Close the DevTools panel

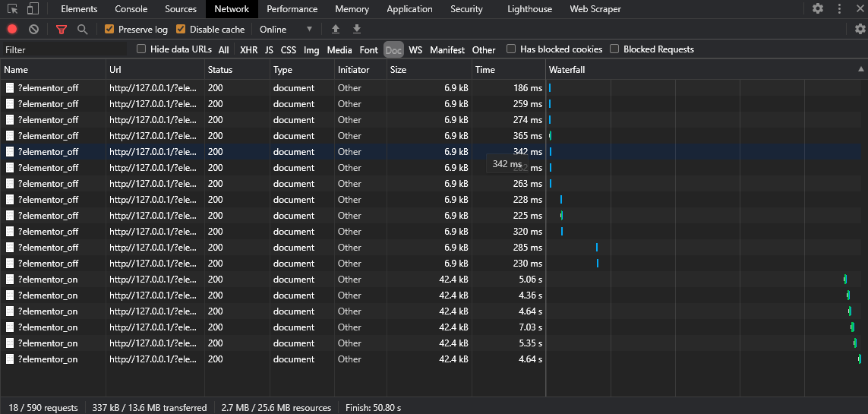click(x=860, y=9)
